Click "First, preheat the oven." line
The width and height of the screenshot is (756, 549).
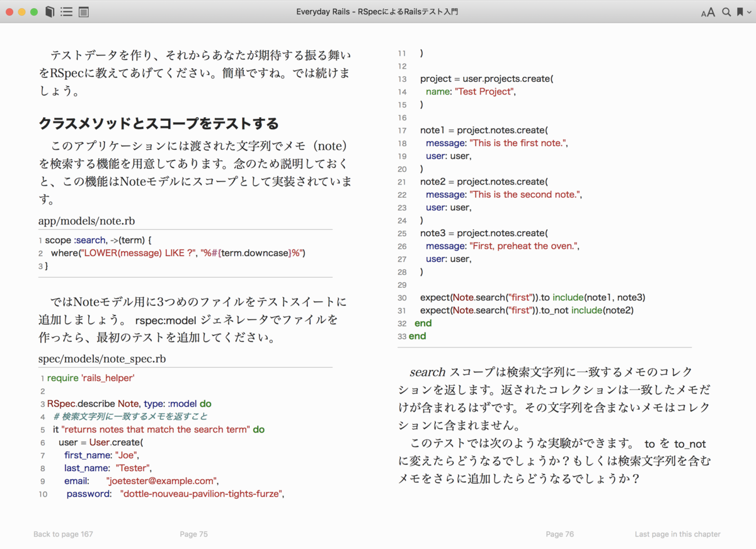[x=502, y=246]
